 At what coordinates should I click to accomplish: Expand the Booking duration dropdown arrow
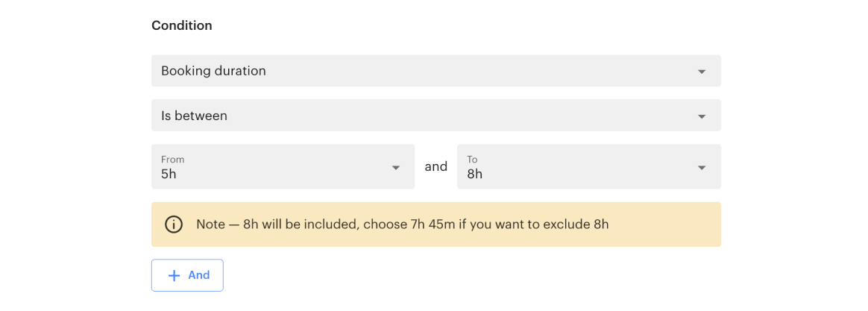point(701,72)
